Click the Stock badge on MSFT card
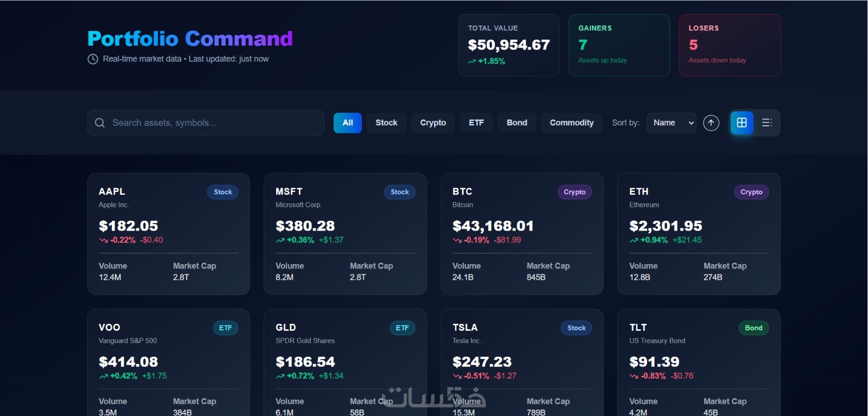 (x=400, y=192)
